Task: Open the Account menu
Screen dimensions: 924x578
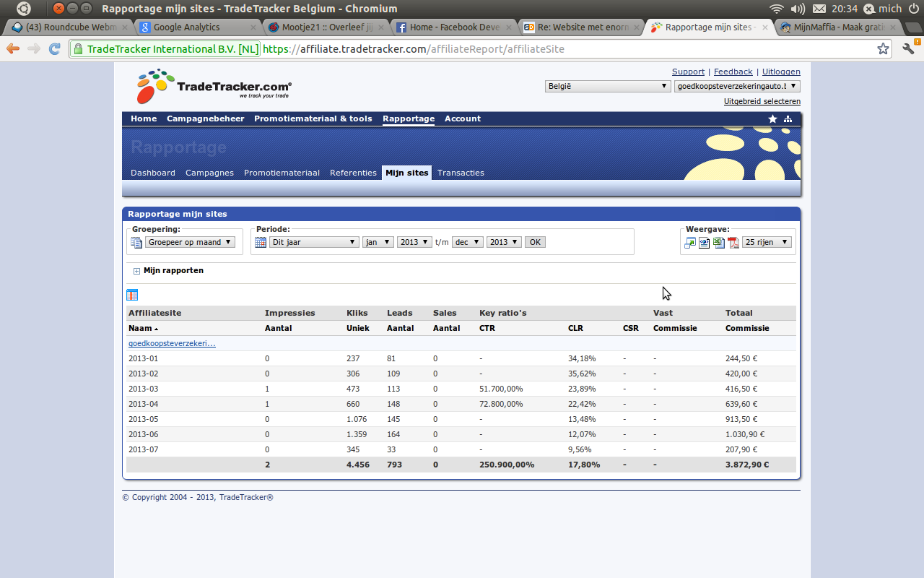Action: [x=463, y=118]
